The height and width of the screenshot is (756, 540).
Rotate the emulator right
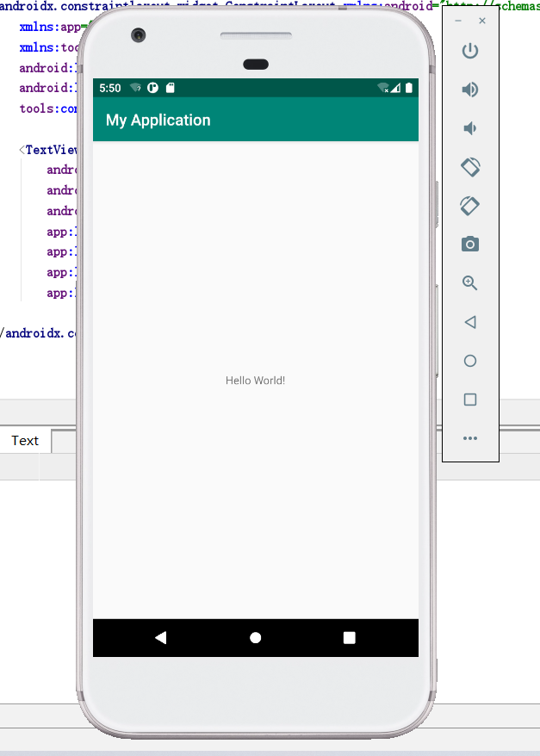click(470, 206)
